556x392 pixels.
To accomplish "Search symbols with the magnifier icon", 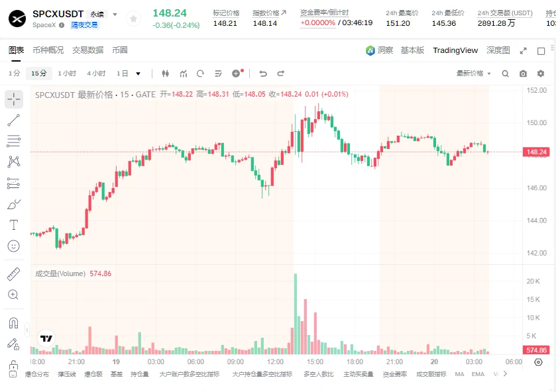I will (x=505, y=73).
